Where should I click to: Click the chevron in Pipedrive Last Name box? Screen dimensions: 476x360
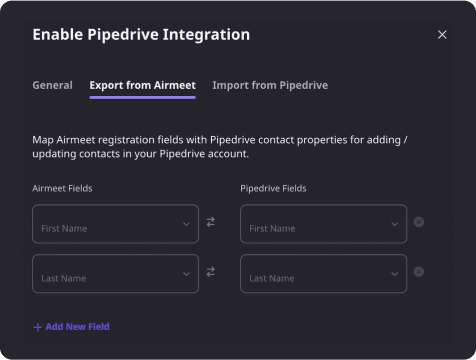tap(394, 274)
